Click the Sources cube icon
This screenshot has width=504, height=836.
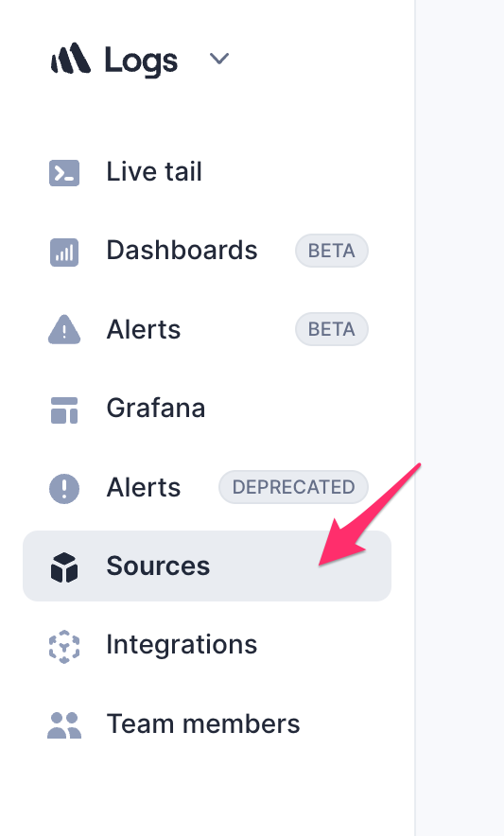coord(64,566)
